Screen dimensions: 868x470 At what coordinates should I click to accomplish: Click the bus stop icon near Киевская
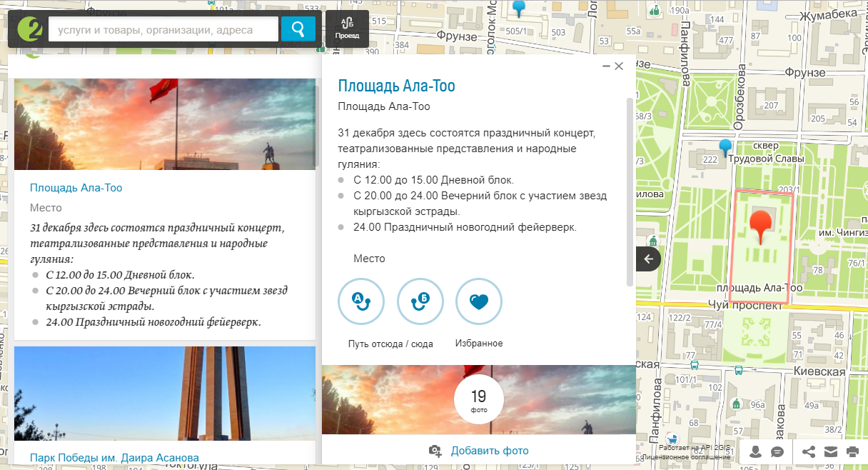pos(738,371)
